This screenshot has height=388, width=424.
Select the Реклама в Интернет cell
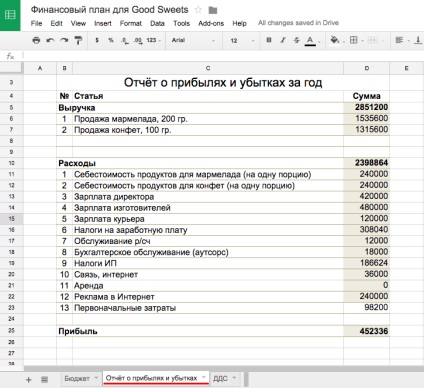tap(208, 297)
